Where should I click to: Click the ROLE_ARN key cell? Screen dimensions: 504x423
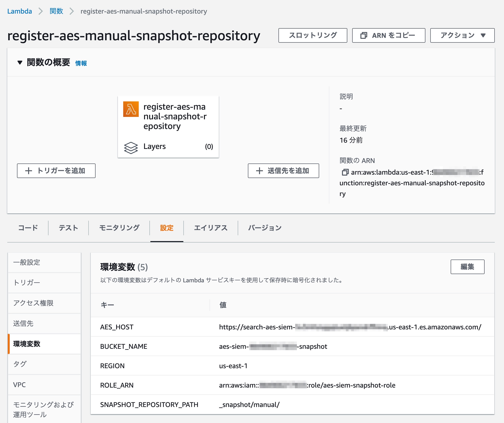pos(117,385)
